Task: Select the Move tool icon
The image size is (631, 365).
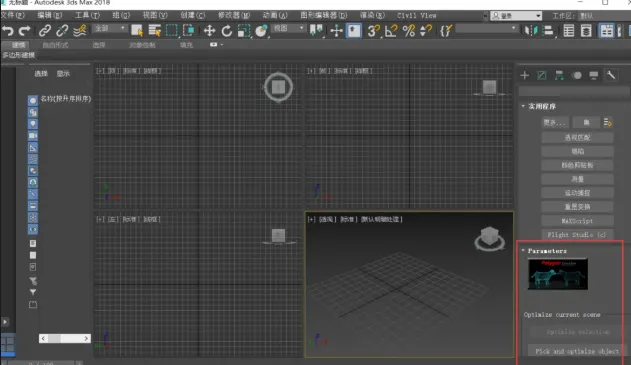Action: pyautogui.click(x=209, y=31)
